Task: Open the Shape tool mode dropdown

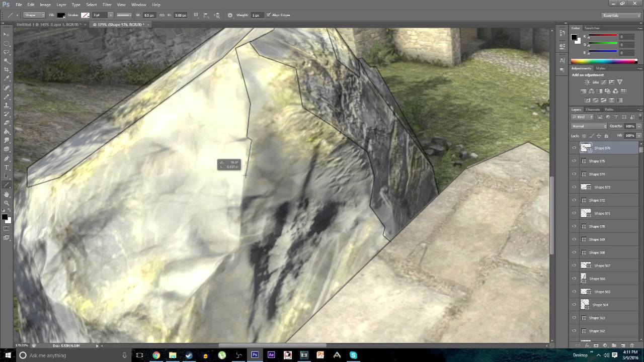Action: tap(33, 15)
